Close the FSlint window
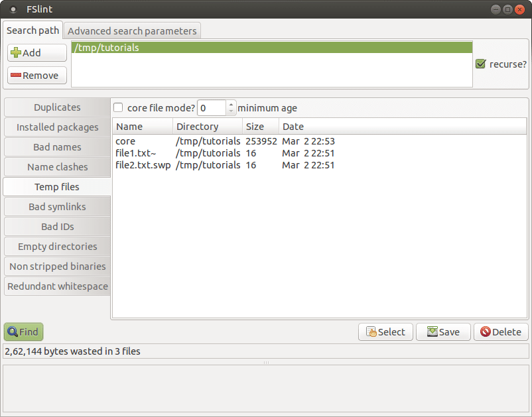 click(x=519, y=9)
